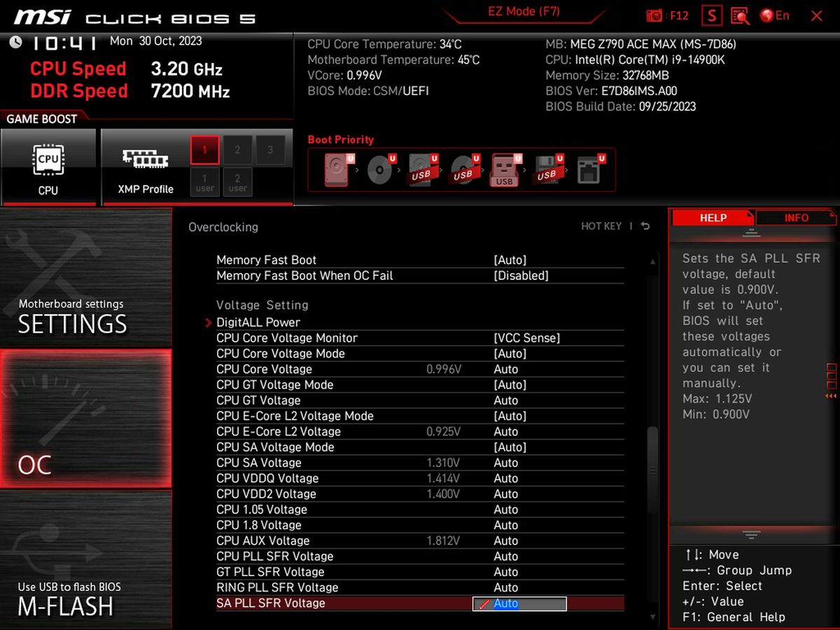The height and width of the screenshot is (630, 840).
Task: Select the CPU SA Voltage row
Action: point(420,463)
